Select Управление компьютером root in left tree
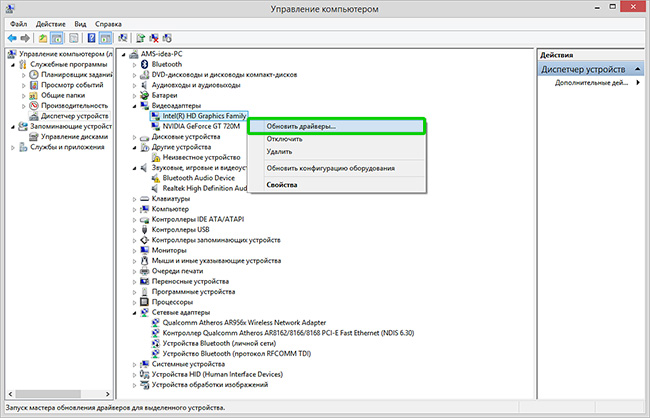This screenshot has width=650, height=418. click(x=65, y=54)
